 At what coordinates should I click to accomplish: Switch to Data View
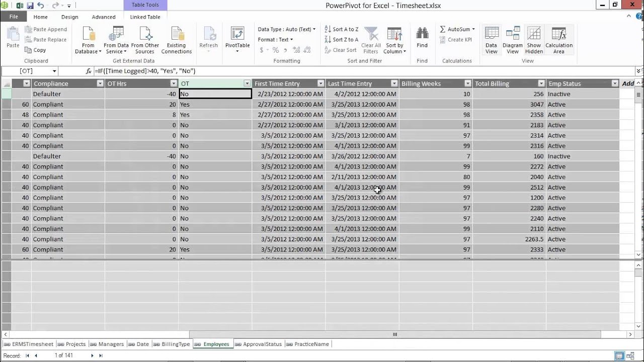(491, 40)
